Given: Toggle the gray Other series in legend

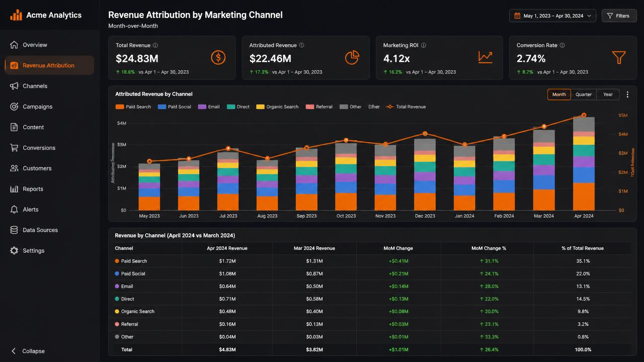Looking at the screenshot, I should coord(351,107).
